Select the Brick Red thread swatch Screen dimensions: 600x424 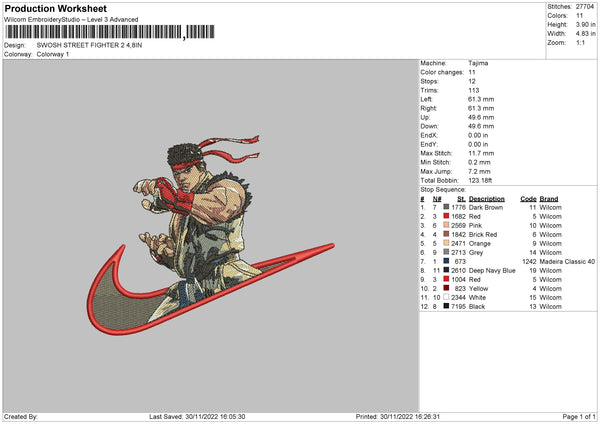point(446,234)
